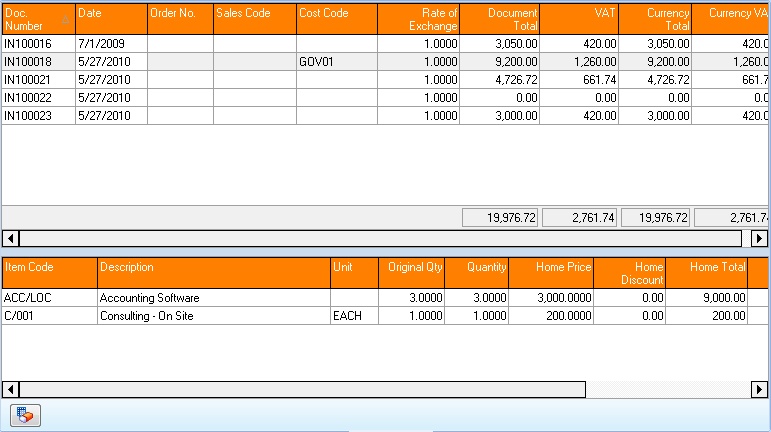
Task: Click the Currency Total column header
Action: point(655,19)
